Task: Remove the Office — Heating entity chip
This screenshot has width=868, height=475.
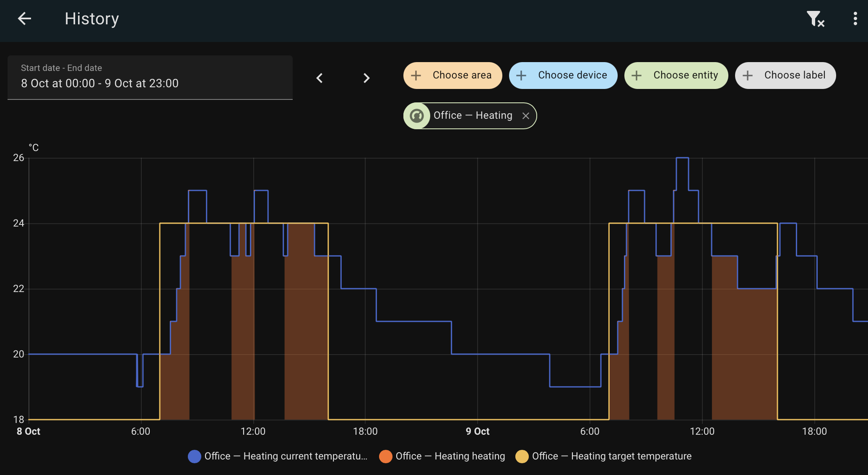Action: (526, 116)
